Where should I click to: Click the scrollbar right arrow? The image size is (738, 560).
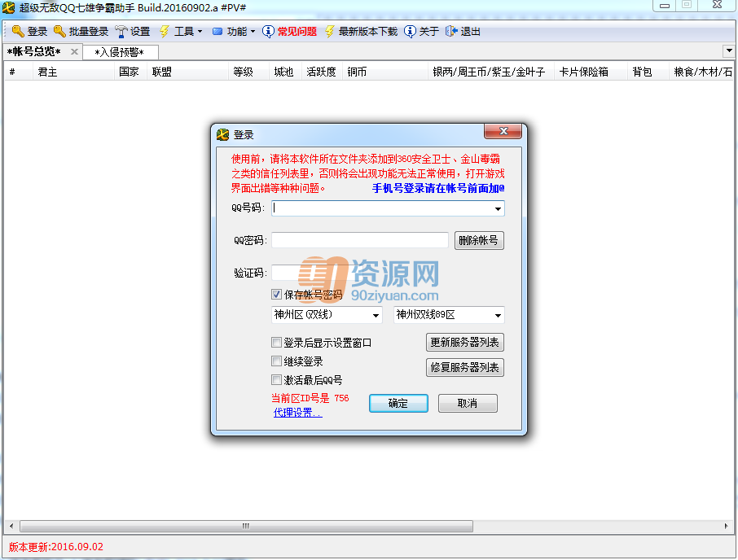pos(727,526)
